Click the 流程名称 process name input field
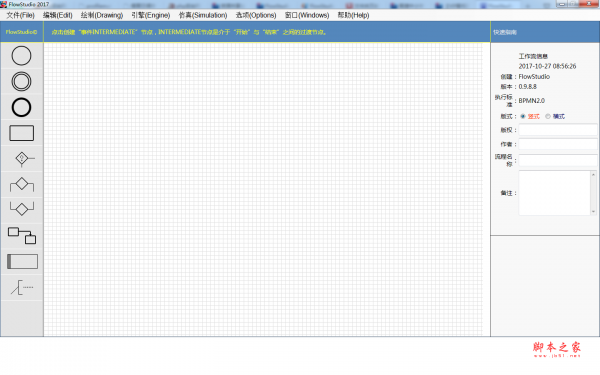 click(558, 160)
